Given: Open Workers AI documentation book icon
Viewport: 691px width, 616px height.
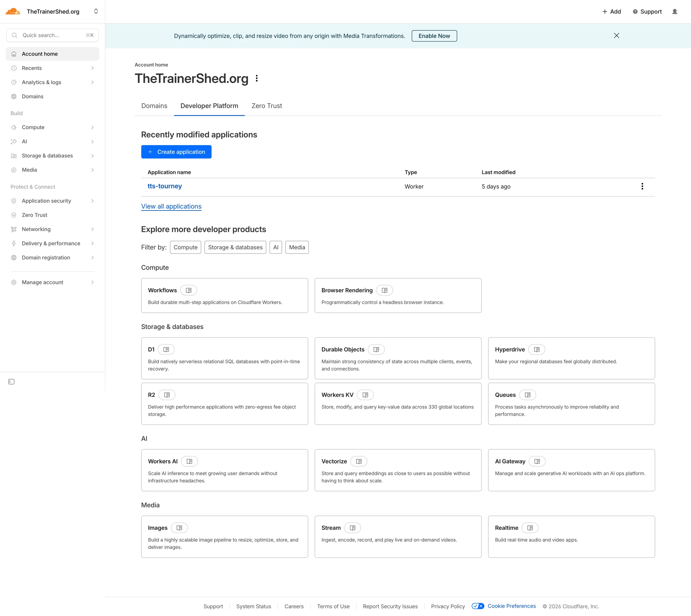Looking at the screenshot, I should [x=190, y=461].
